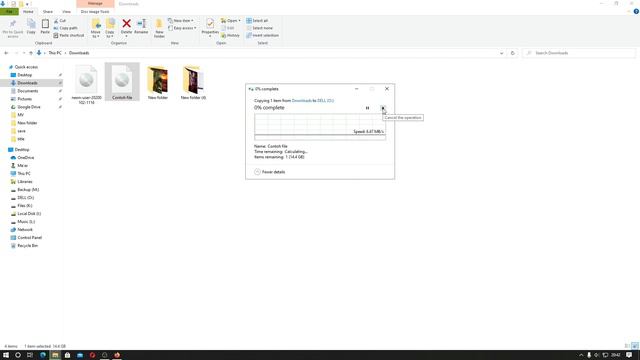Select OneDrive in navigation pane
Image resolution: width=640 pixels, height=360 pixels.
click(25, 158)
